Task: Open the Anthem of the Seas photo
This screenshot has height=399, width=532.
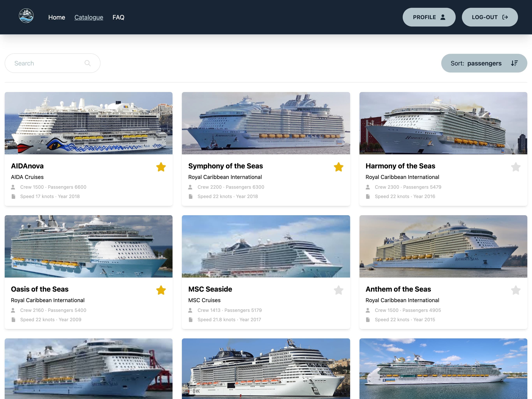Action: 443,246
